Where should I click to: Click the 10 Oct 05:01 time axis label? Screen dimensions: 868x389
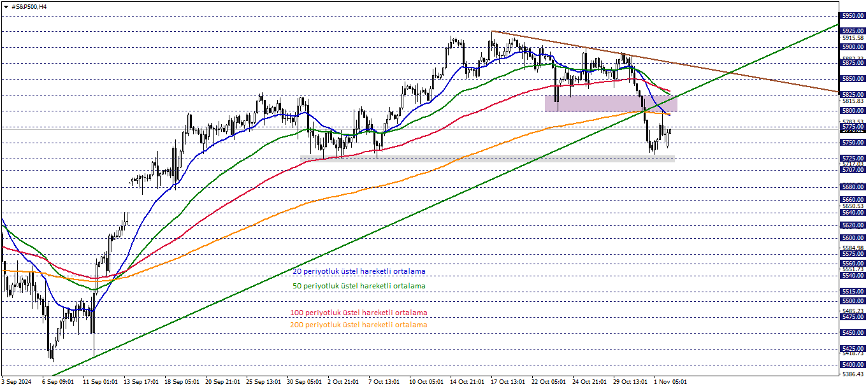click(426, 382)
